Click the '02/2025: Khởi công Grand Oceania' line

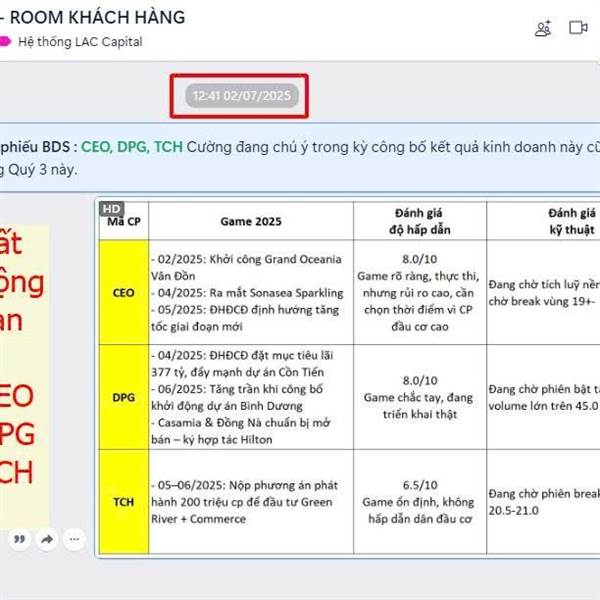pyautogui.click(x=246, y=259)
